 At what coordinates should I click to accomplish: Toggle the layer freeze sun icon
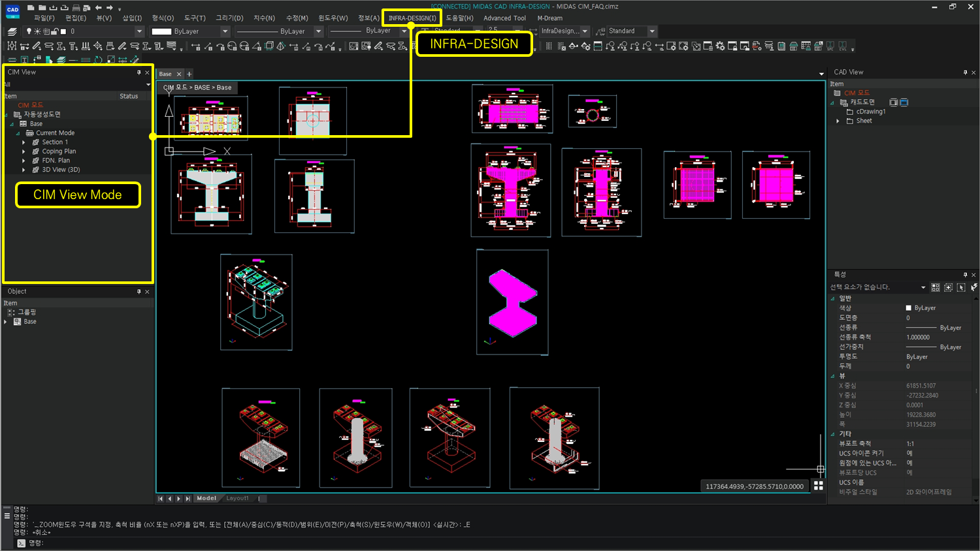(37, 31)
